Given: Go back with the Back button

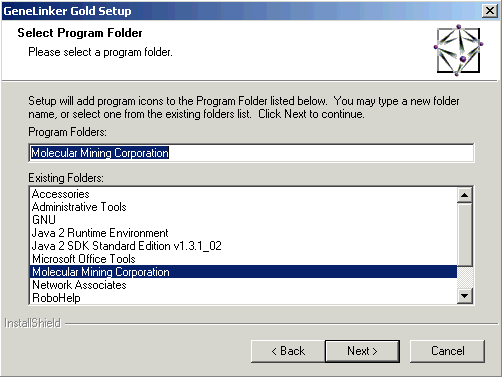Looking at the screenshot, I should pos(288,351).
